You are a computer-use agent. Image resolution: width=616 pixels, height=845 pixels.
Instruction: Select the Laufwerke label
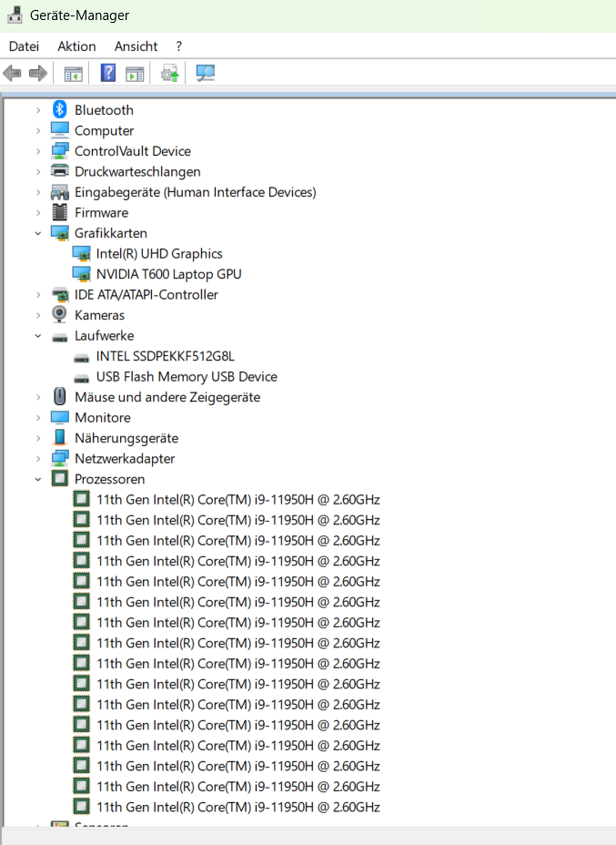click(104, 335)
